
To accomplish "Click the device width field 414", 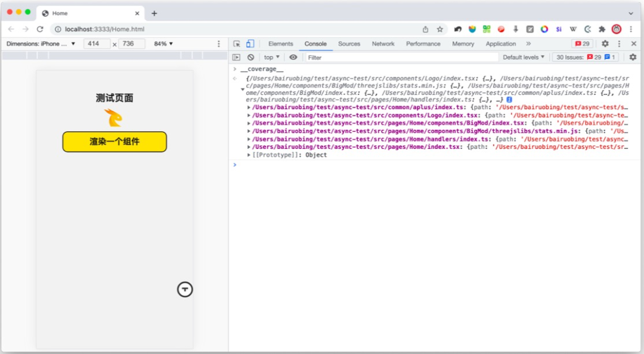I will 97,44.
